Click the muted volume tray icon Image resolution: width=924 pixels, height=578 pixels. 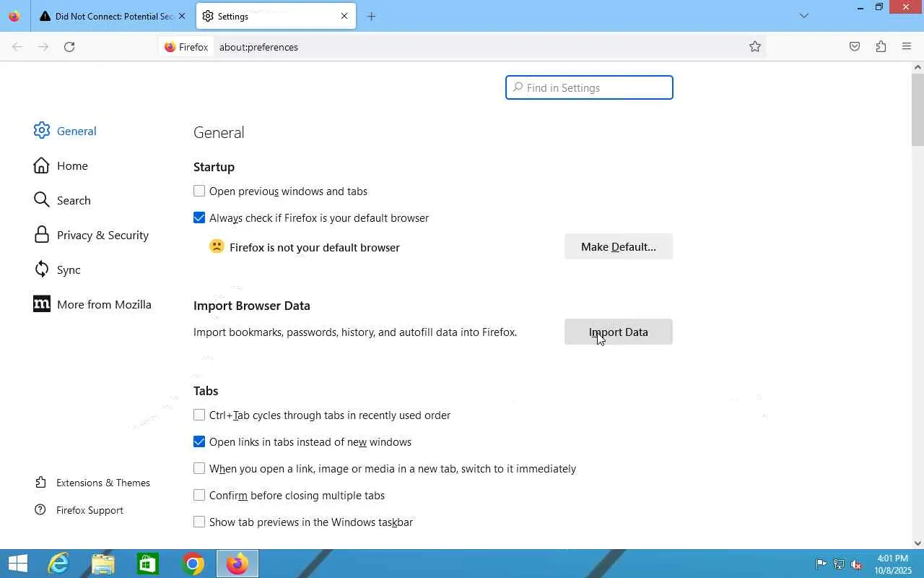[856, 564]
